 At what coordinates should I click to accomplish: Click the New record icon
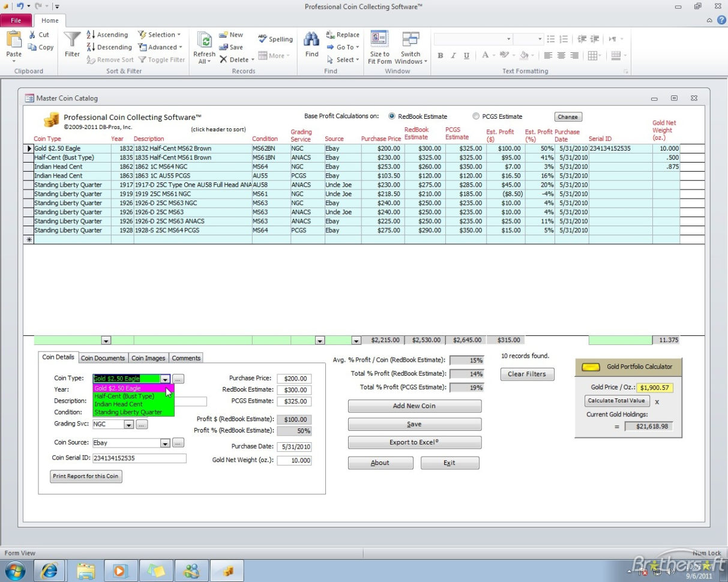(224, 34)
